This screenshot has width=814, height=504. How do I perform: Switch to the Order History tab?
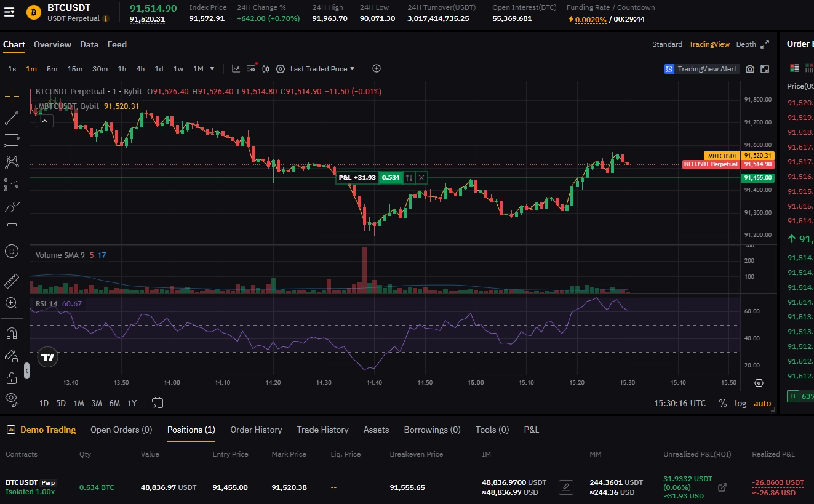256,430
